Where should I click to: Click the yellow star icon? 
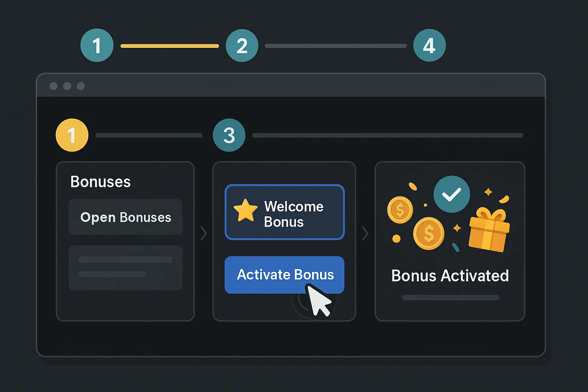tap(245, 211)
